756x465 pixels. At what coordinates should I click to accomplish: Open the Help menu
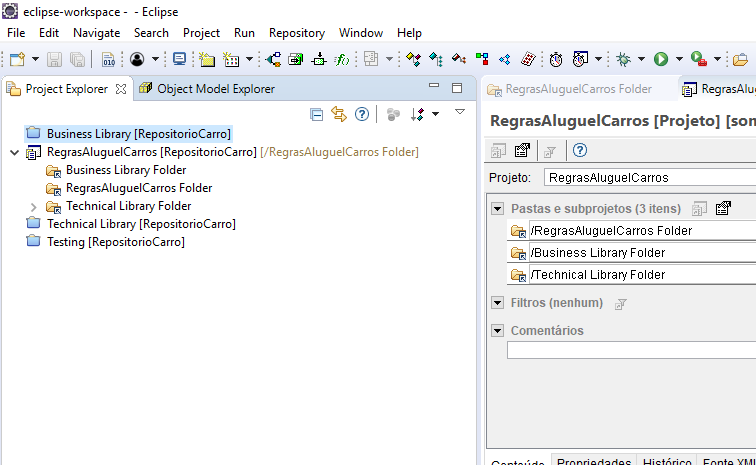(x=409, y=33)
